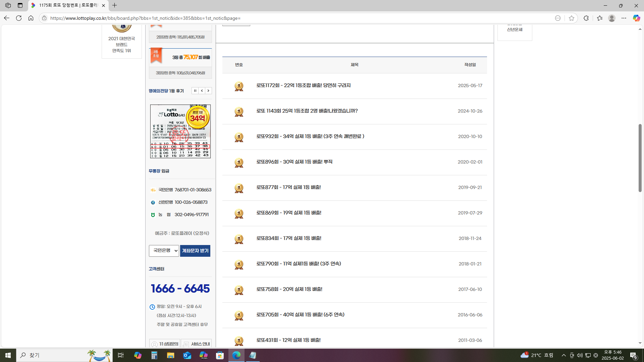Image resolution: width=644 pixels, height=362 pixels.
Task: Click 계좌문자 받기 button
Action: tap(195, 251)
